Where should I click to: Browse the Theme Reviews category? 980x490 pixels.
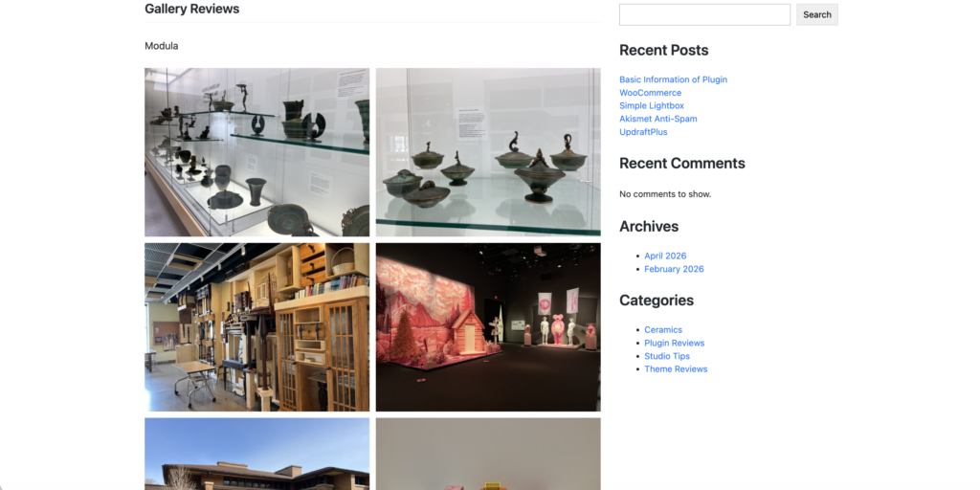(676, 368)
